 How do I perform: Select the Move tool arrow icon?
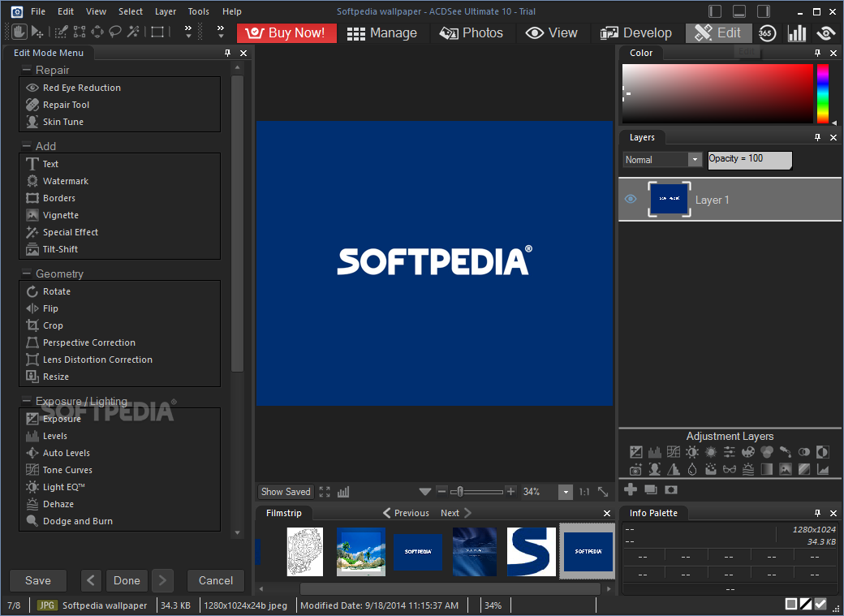pos(37,32)
